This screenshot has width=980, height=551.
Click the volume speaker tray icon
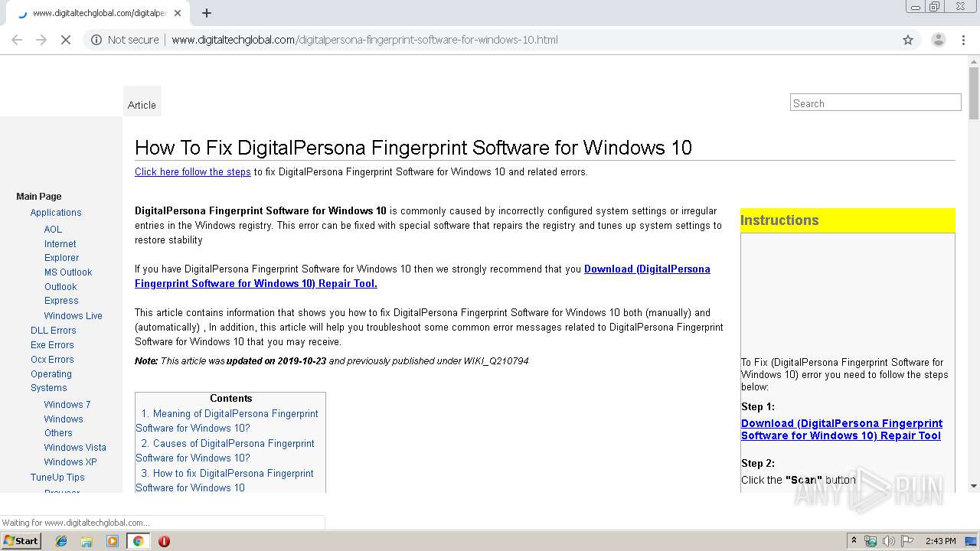point(888,541)
